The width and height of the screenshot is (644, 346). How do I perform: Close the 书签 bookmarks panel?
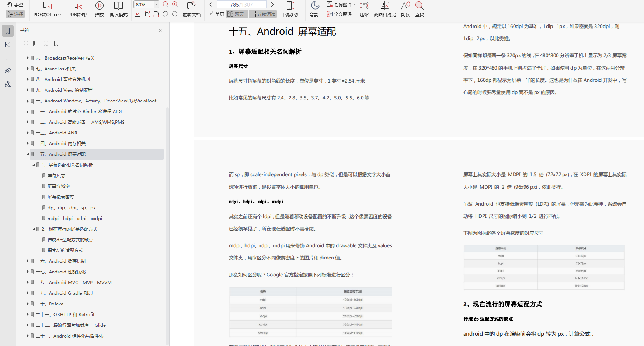pyautogui.click(x=160, y=31)
